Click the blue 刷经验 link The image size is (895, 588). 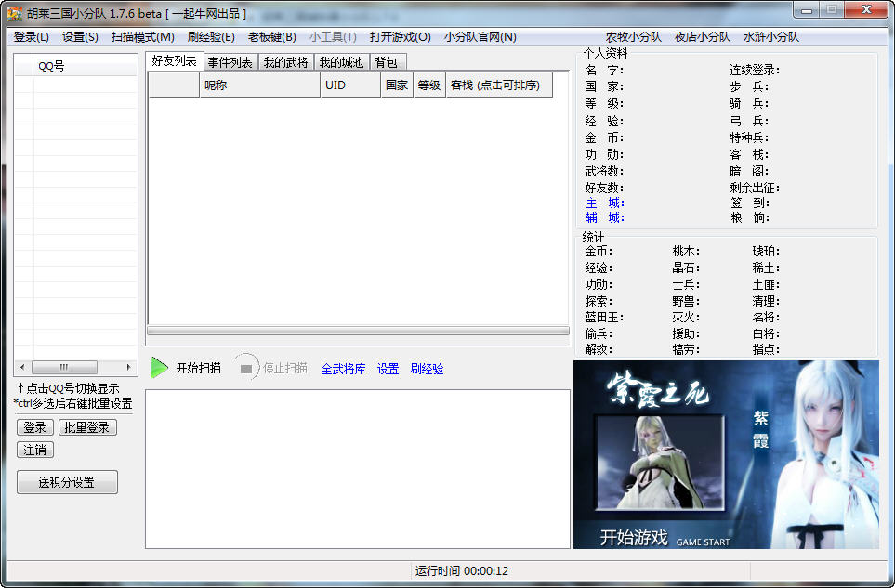coord(427,369)
